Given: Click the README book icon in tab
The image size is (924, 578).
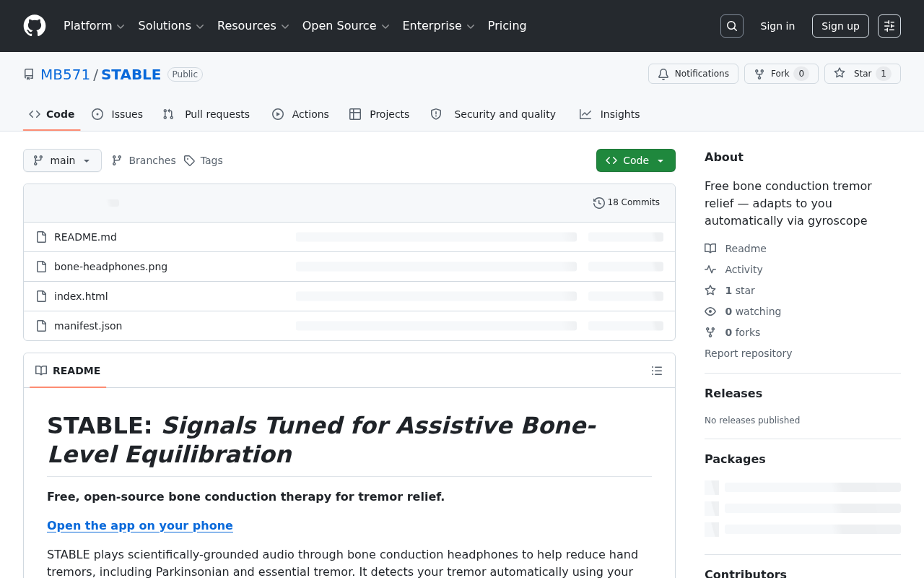Looking at the screenshot, I should 41,371.
